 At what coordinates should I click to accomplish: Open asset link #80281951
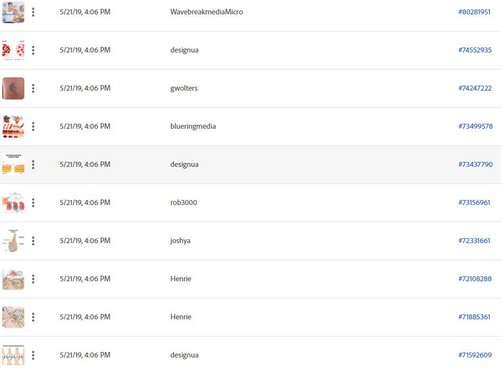point(474,12)
